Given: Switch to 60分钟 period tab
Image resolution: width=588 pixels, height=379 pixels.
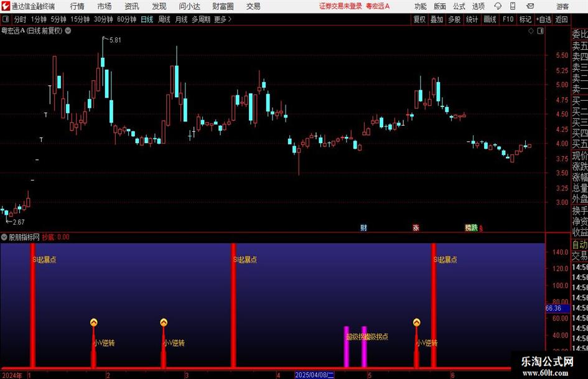Looking at the screenshot, I should coord(126,19).
